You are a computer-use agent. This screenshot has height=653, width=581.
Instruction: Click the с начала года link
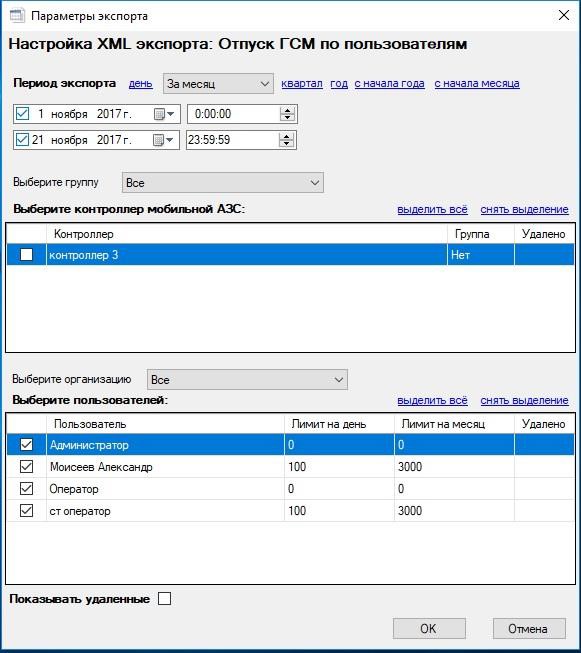coord(389,84)
